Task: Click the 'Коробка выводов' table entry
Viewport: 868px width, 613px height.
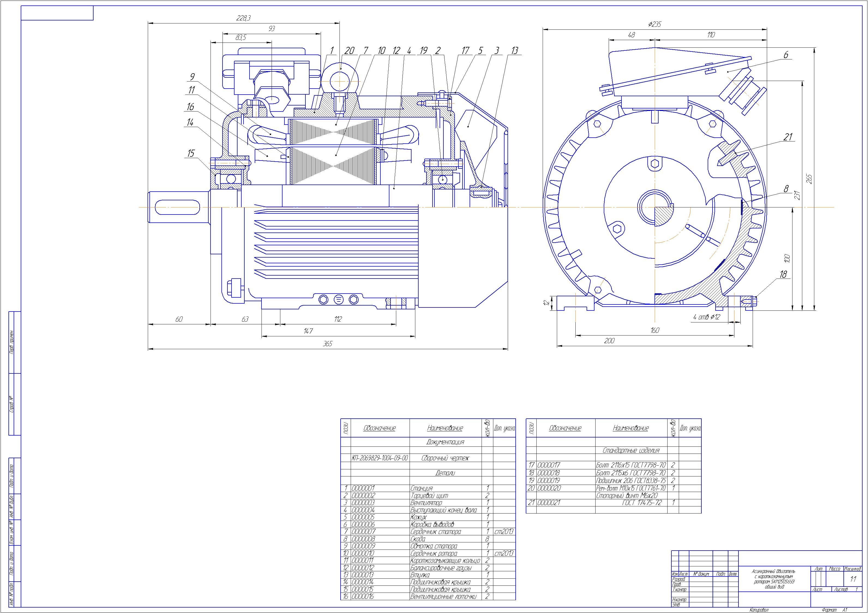Action: pos(432,524)
